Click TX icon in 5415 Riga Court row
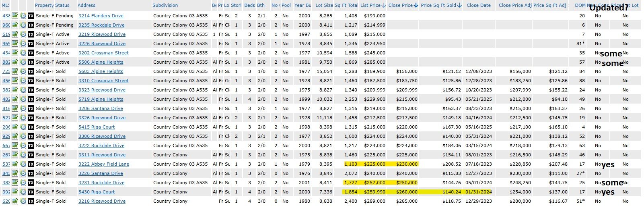 (x=31, y=127)
